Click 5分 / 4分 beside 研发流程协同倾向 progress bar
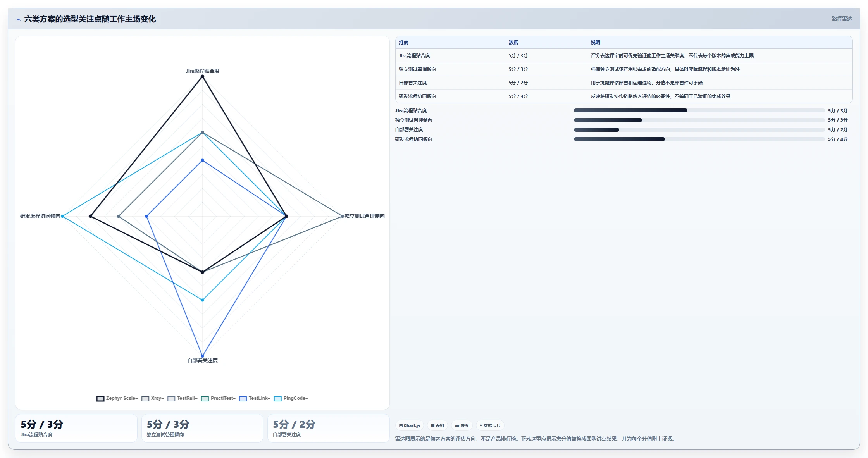 pyautogui.click(x=838, y=139)
